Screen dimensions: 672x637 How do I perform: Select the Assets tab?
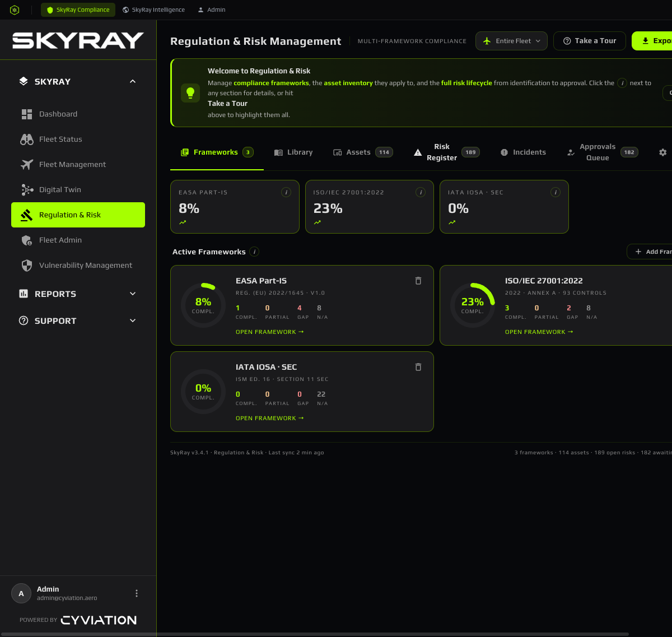[x=363, y=152]
